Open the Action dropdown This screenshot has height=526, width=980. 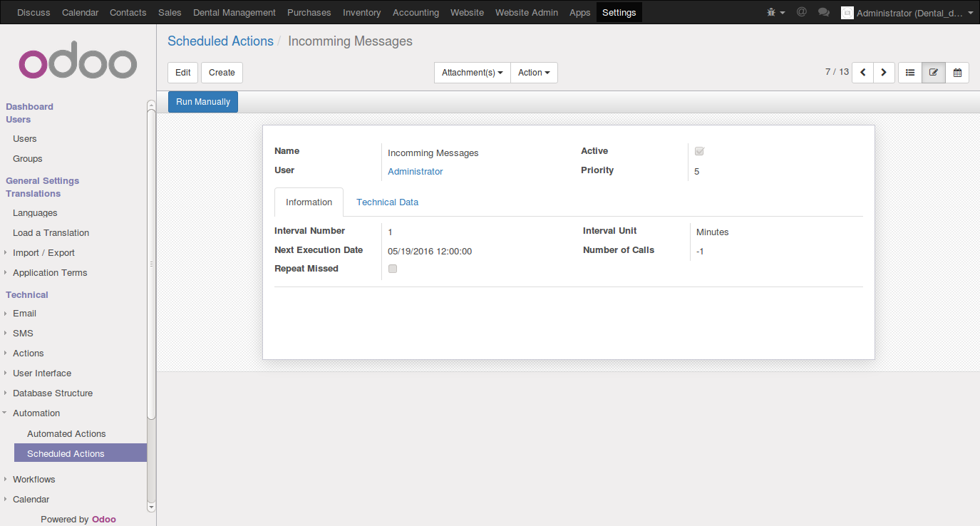pyautogui.click(x=535, y=73)
